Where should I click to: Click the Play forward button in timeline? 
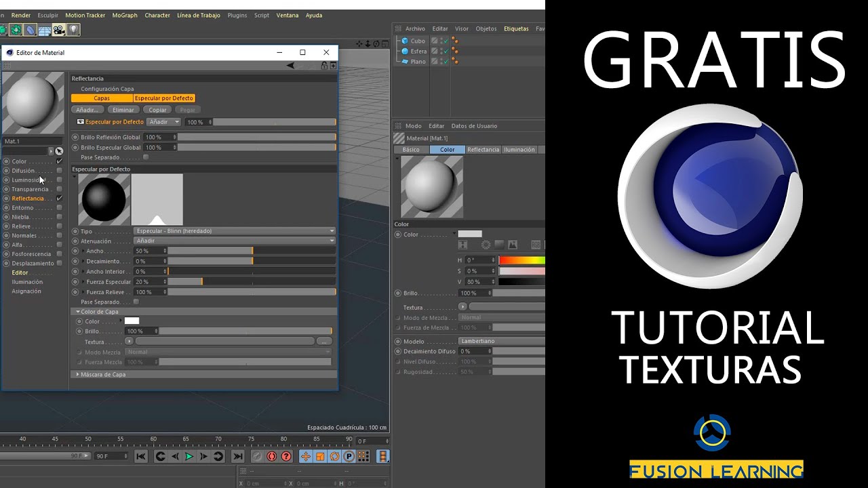189,457
